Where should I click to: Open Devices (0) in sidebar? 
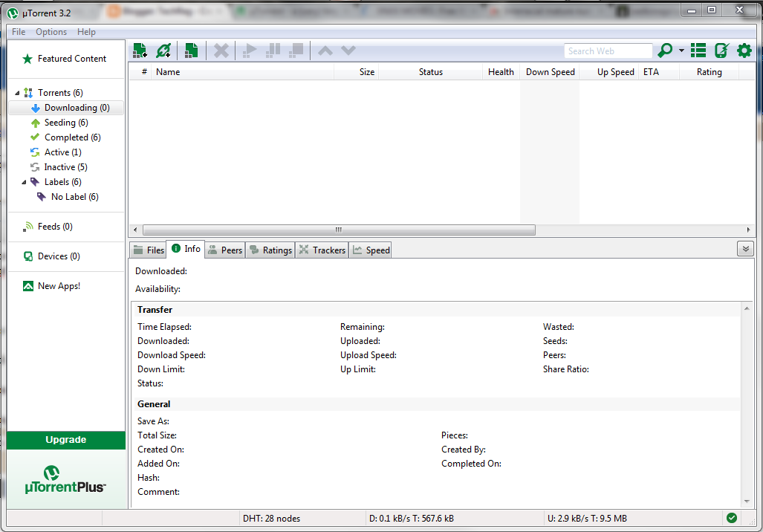tap(51, 256)
